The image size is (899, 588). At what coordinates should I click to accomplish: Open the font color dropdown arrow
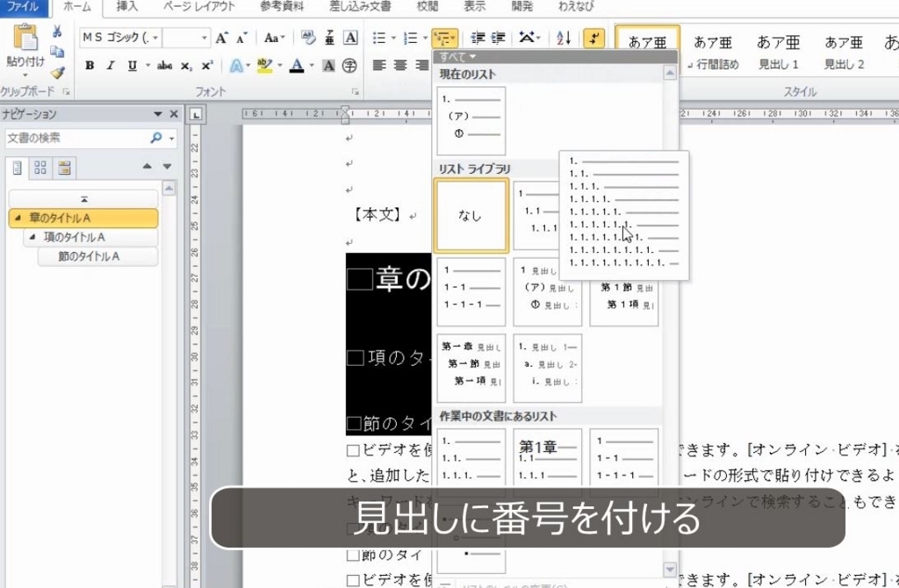coord(312,66)
